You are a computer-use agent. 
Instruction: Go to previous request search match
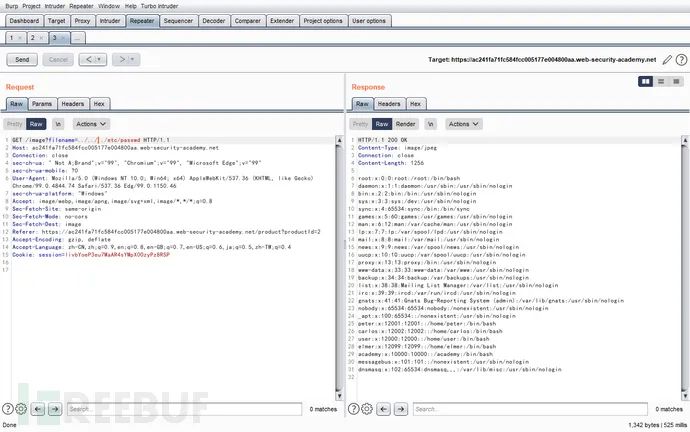pyautogui.click(x=38, y=409)
